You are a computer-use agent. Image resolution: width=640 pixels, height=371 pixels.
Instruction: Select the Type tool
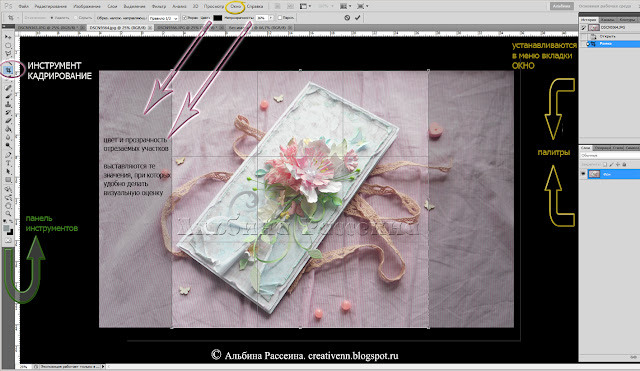tap(8, 163)
